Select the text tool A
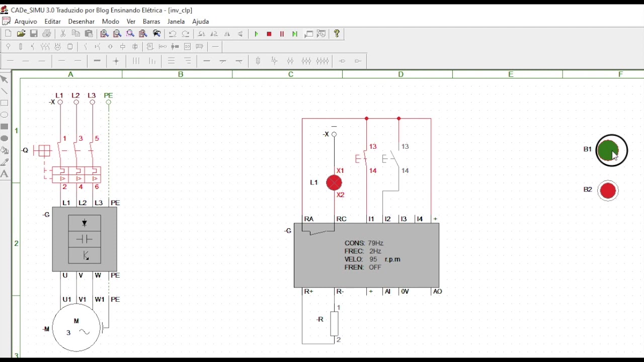 (5, 174)
